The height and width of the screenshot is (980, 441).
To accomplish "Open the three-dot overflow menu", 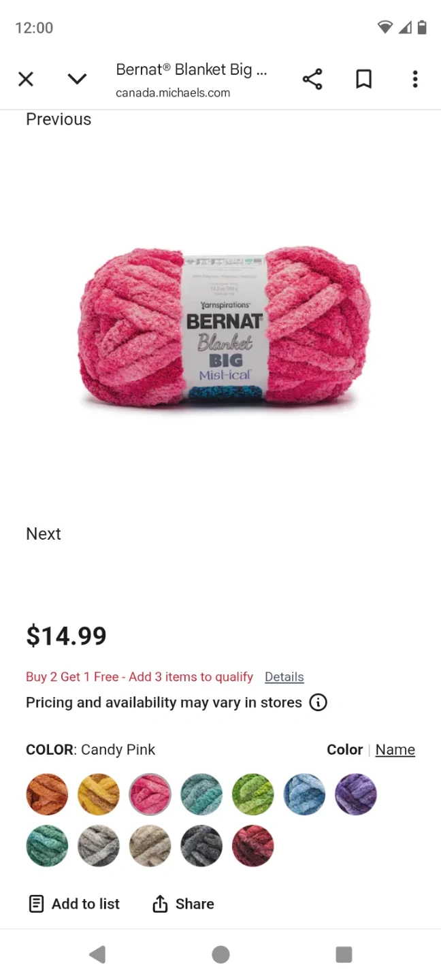I will pyautogui.click(x=415, y=80).
